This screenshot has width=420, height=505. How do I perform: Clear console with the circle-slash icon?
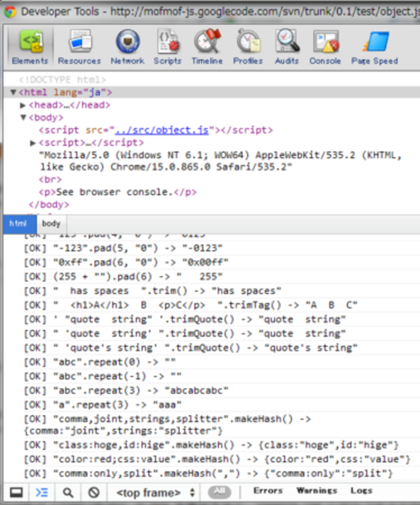point(94,493)
